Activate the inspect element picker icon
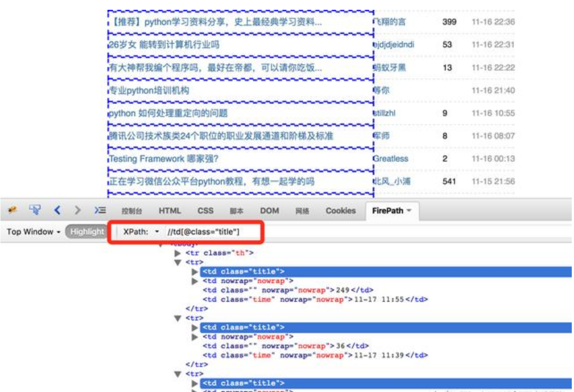574x392 pixels. [x=34, y=210]
